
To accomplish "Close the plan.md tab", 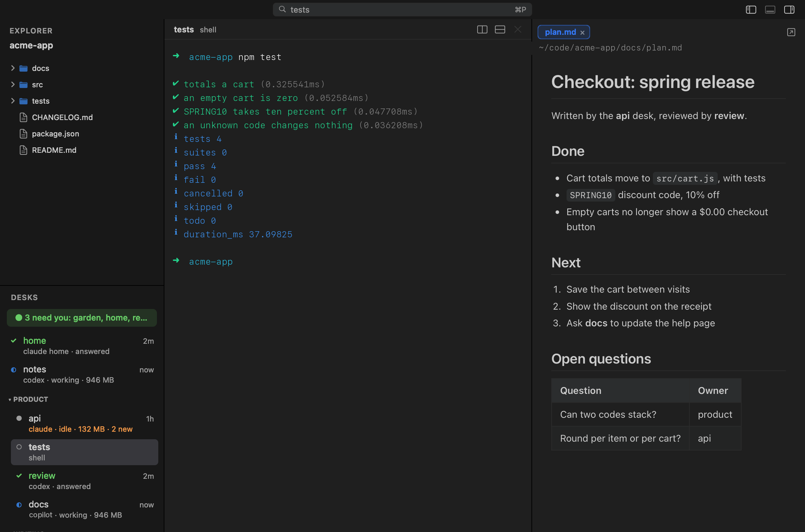I will [x=582, y=32].
